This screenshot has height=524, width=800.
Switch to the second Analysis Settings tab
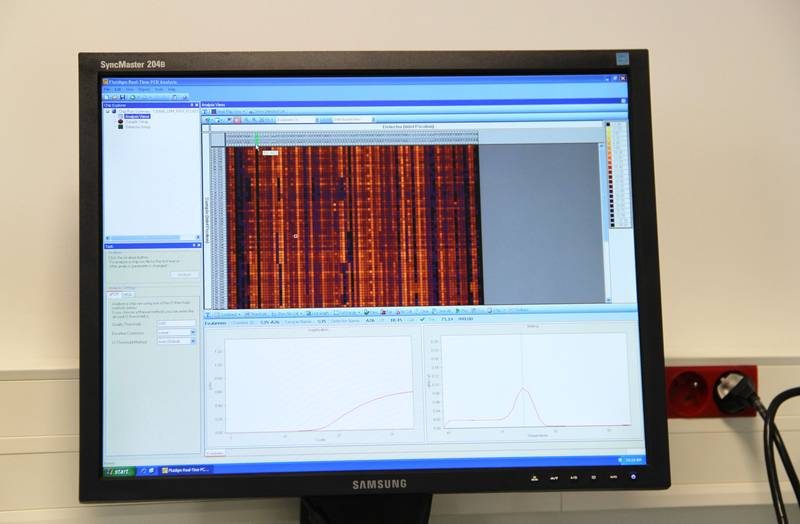tap(125, 294)
